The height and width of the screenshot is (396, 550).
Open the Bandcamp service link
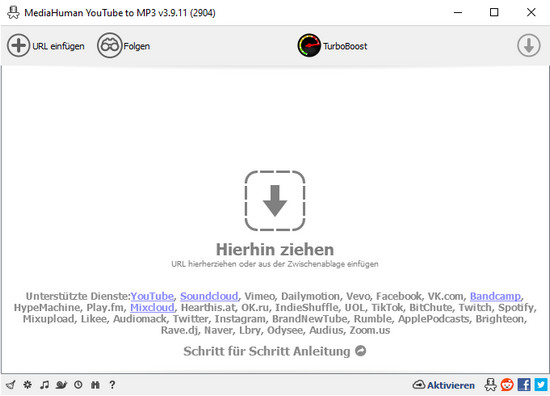pyautogui.click(x=495, y=296)
